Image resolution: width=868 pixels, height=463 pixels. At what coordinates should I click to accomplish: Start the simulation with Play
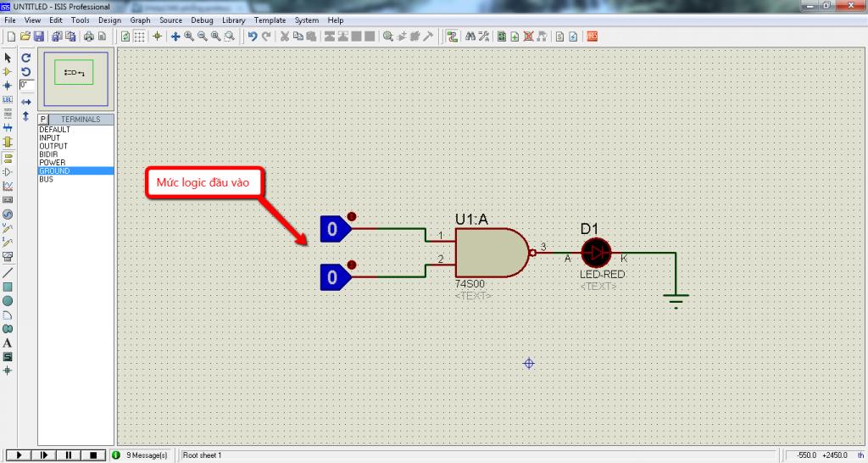tap(19, 455)
